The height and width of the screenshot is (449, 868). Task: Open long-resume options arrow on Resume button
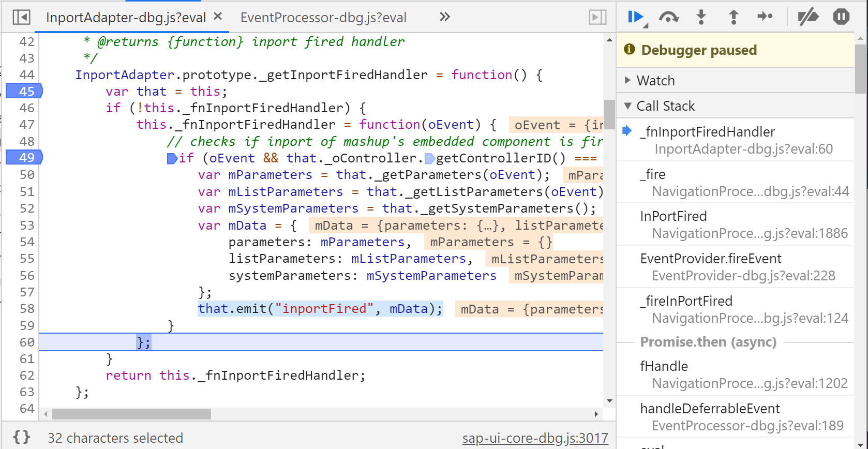tap(646, 25)
